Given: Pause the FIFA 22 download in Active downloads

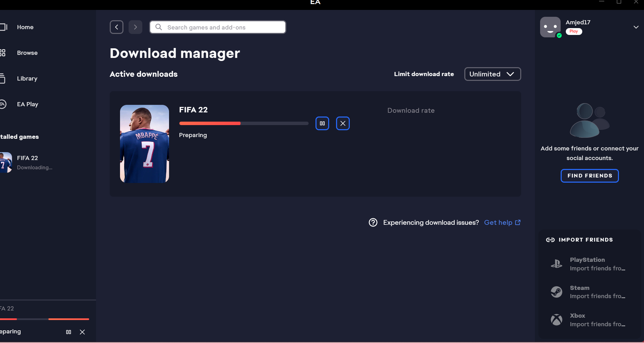Looking at the screenshot, I should (x=322, y=123).
